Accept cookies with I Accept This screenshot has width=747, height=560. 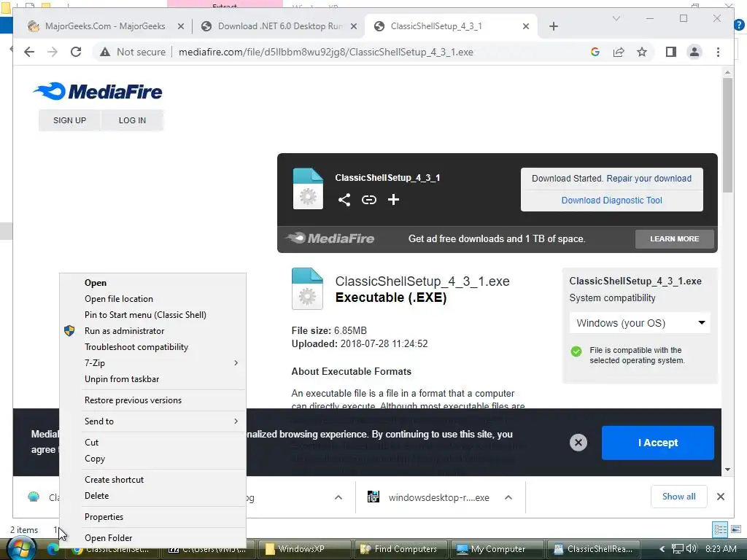pyautogui.click(x=657, y=443)
